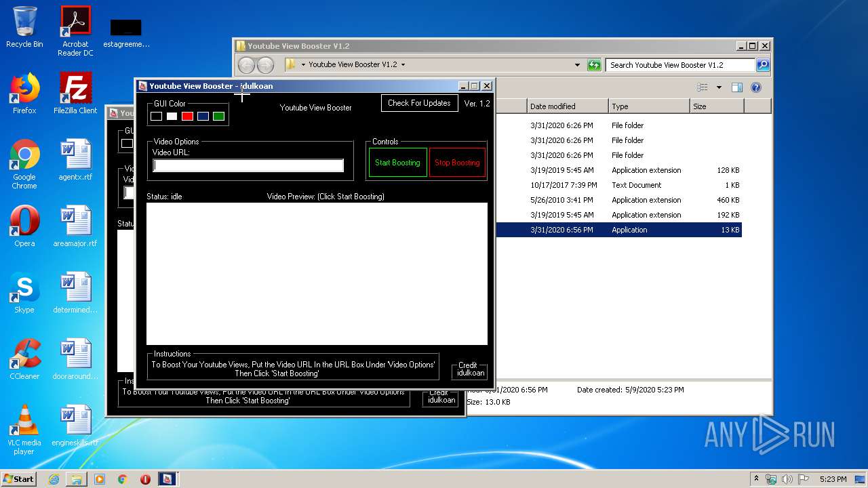This screenshot has height=488, width=868.
Task: Click the system tray volume icon
Action: pos(787,479)
